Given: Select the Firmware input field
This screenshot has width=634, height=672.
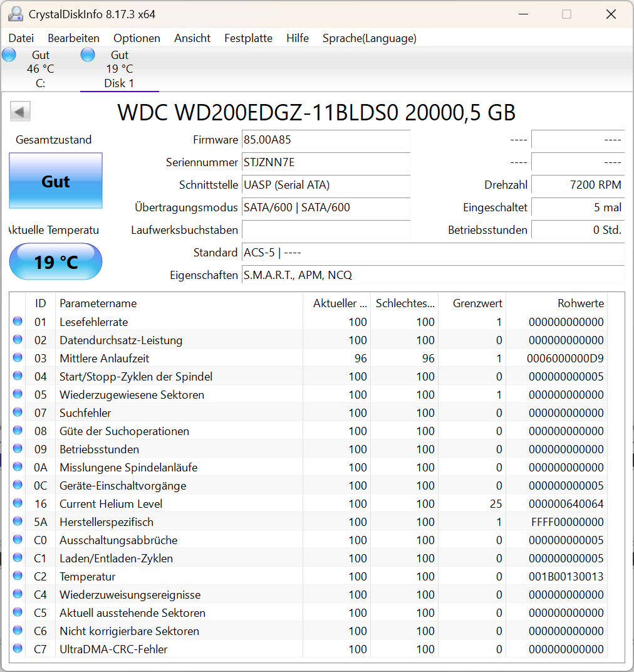Looking at the screenshot, I should [x=326, y=139].
